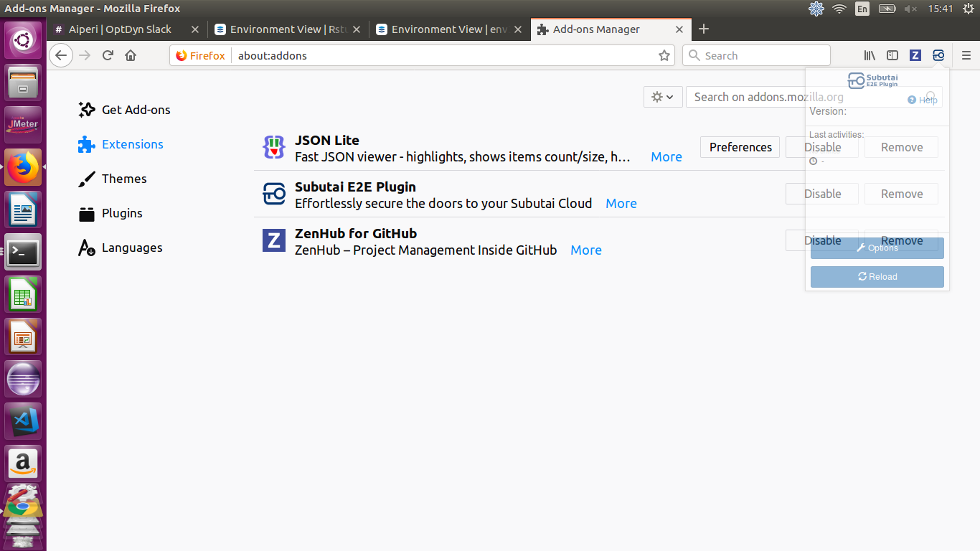Click More link for ZenHub for GitHub
This screenshot has width=980, height=551.
coord(586,250)
